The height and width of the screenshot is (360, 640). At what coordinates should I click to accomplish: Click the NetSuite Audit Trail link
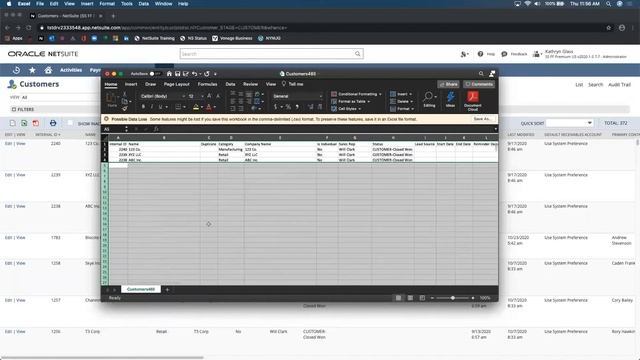coord(619,84)
